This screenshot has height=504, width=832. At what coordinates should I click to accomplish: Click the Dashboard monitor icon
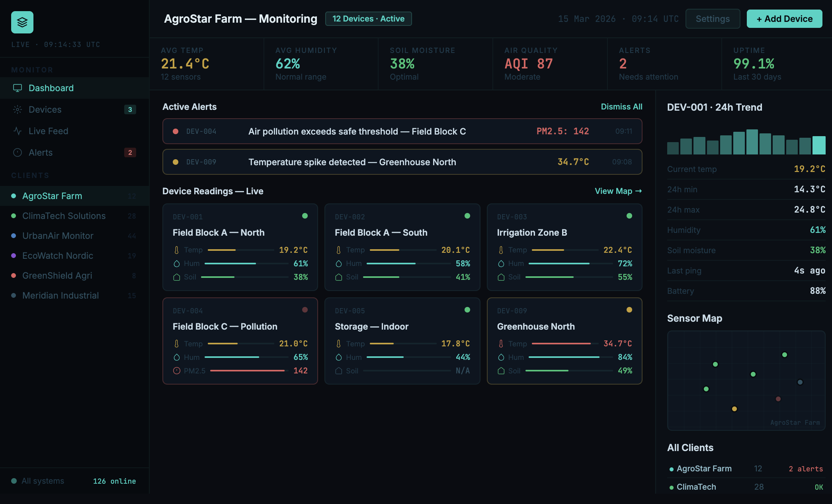(x=18, y=88)
